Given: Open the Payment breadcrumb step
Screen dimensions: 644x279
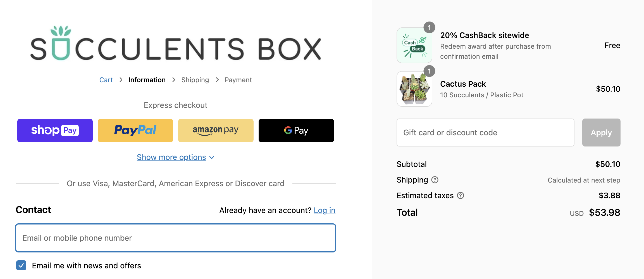Looking at the screenshot, I should [238, 80].
